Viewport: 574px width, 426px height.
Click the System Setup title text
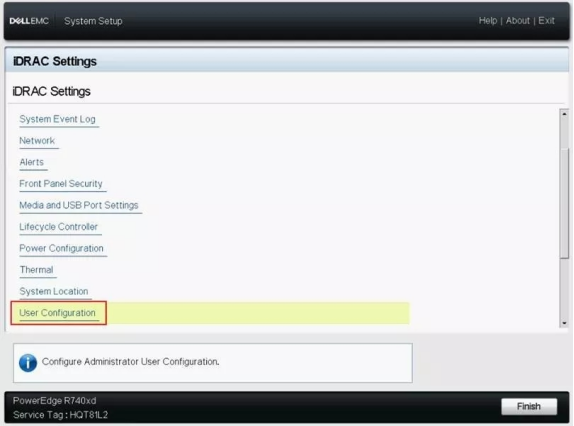[93, 21]
